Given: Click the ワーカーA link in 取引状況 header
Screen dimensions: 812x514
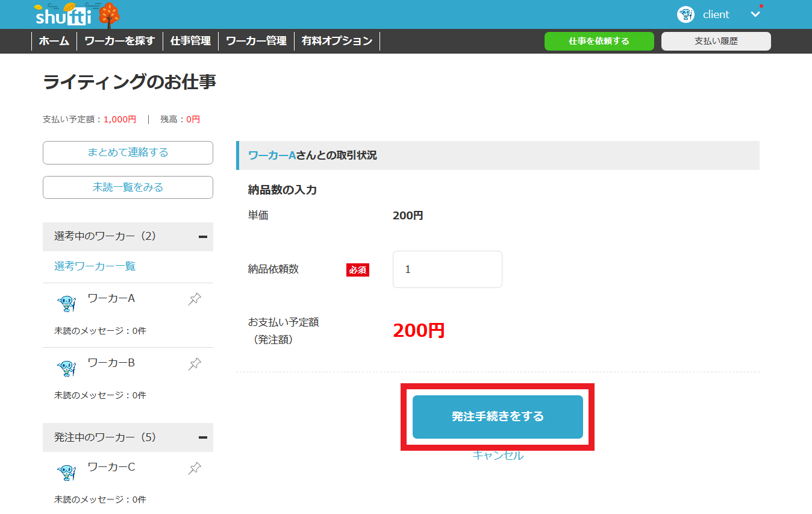Looking at the screenshot, I should pyautogui.click(x=272, y=155).
